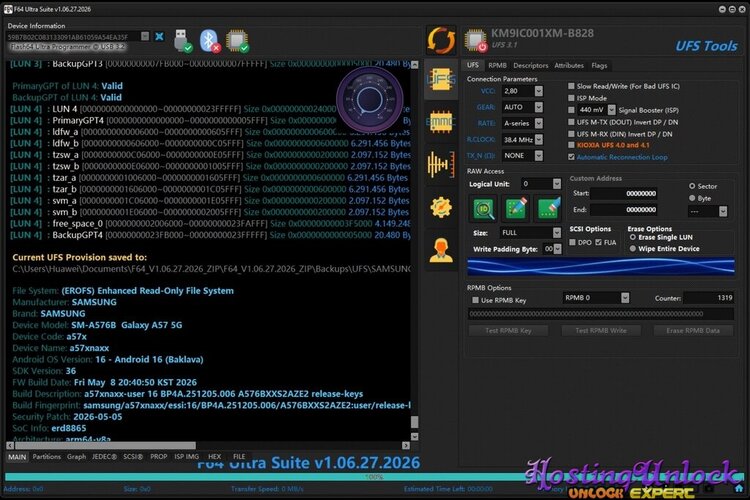Open the waveform signal tool icon
The width and height of the screenshot is (750, 500).
tap(441, 164)
